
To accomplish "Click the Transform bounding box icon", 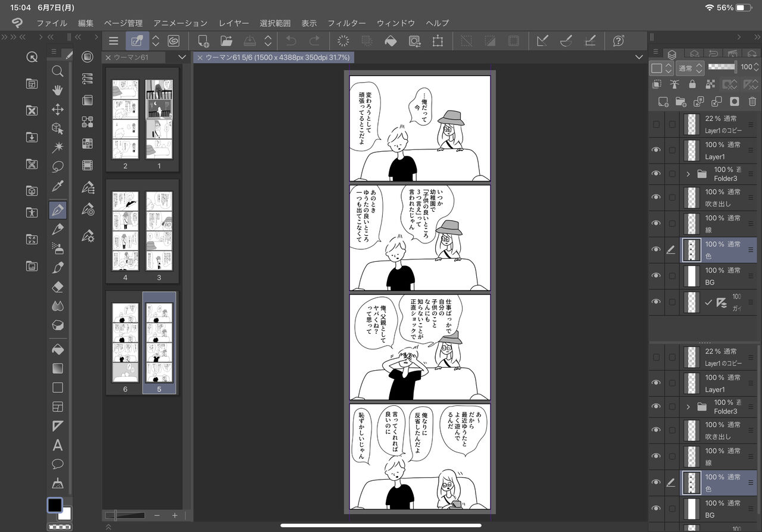I will pos(438,41).
